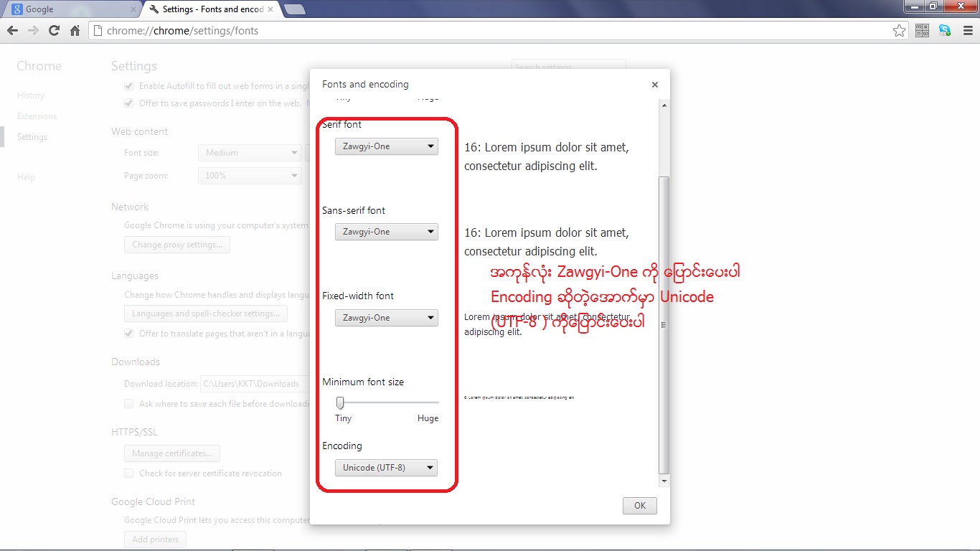The image size is (980, 551).
Task: Click the HTTPS/SSL heading in Settings
Action: point(134,433)
